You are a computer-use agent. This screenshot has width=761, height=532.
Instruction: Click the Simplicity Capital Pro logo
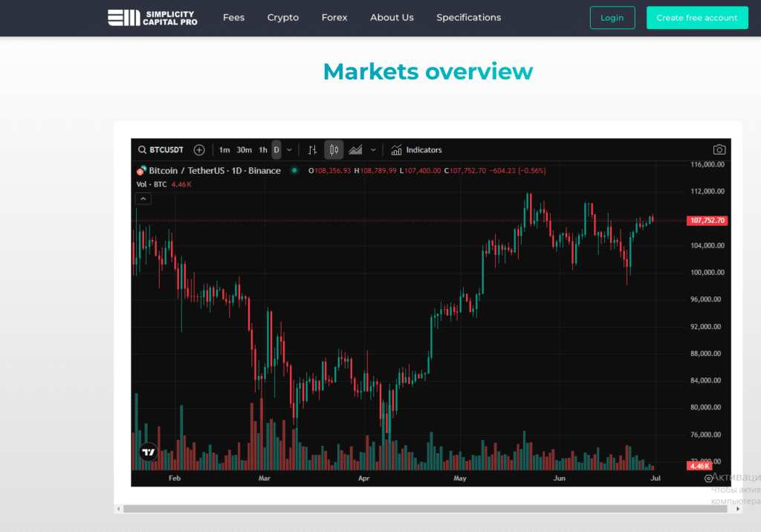[x=152, y=18]
